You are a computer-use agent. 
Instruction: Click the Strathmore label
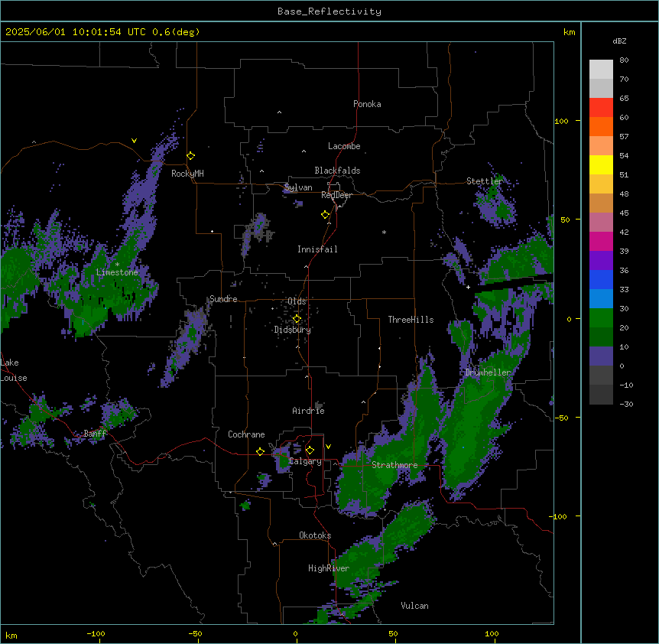point(394,465)
